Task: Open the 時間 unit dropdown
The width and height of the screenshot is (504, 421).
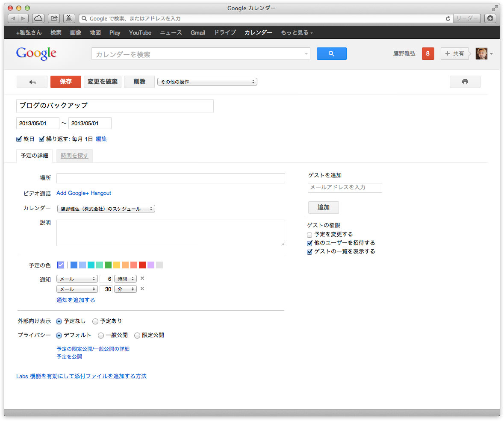Action: pyautogui.click(x=125, y=279)
